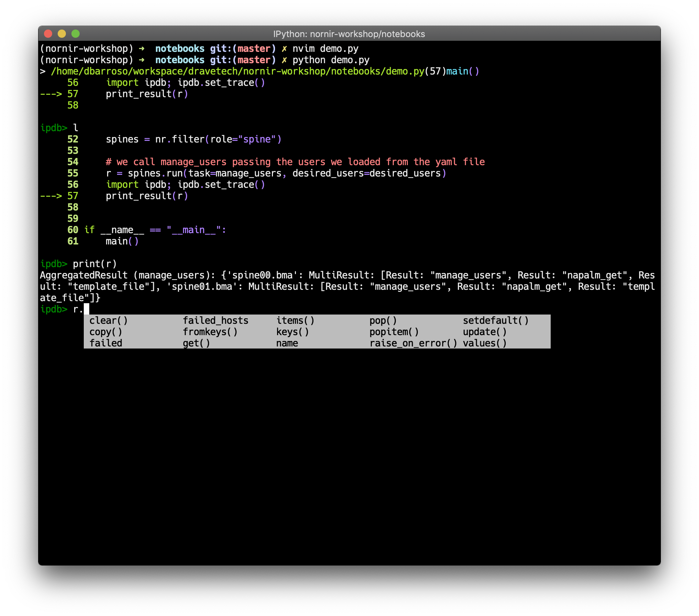699x616 pixels.
Task: Click 'python demo.py' command text
Action: coord(331,60)
